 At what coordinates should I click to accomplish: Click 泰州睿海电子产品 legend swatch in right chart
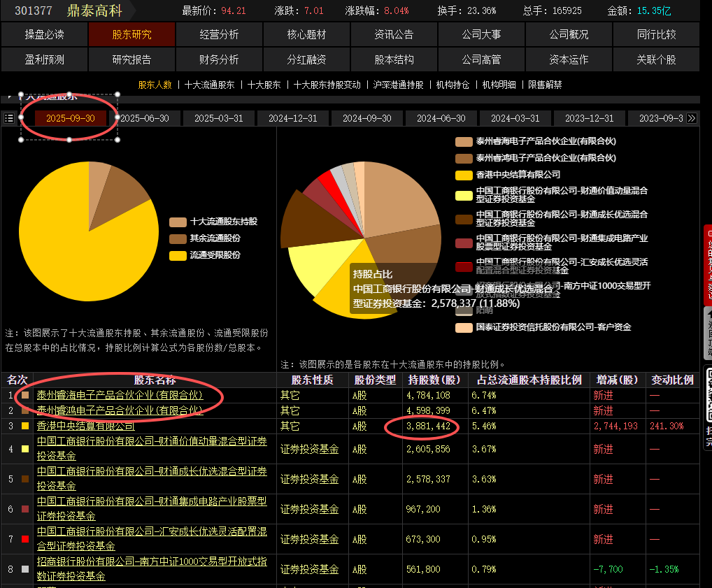click(x=464, y=142)
